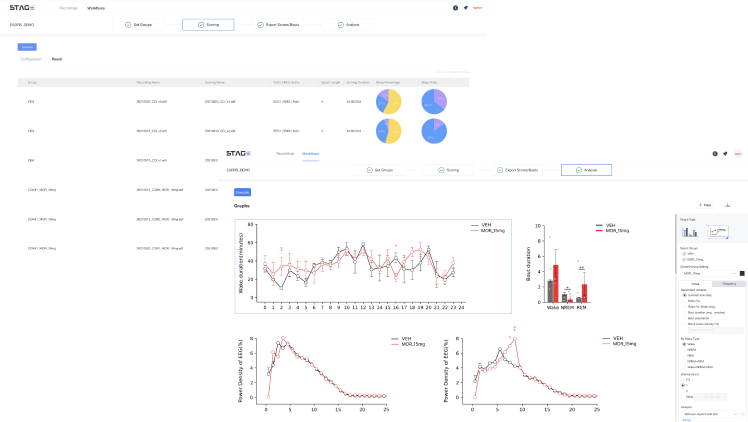Select the line chart graph type thumbnail
Image resolution: width=748 pixels, height=422 pixels.
(x=719, y=231)
